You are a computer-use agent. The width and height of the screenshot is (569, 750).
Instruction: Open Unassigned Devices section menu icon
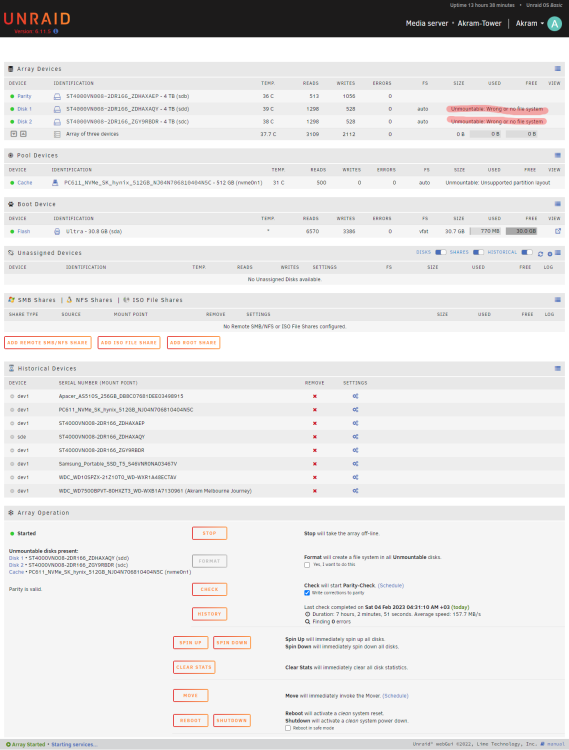(x=558, y=253)
